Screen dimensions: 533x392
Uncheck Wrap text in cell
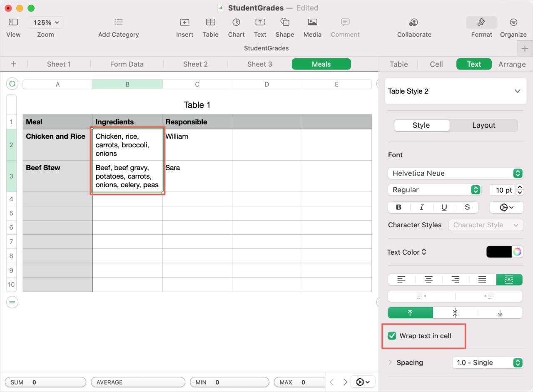pos(392,336)
